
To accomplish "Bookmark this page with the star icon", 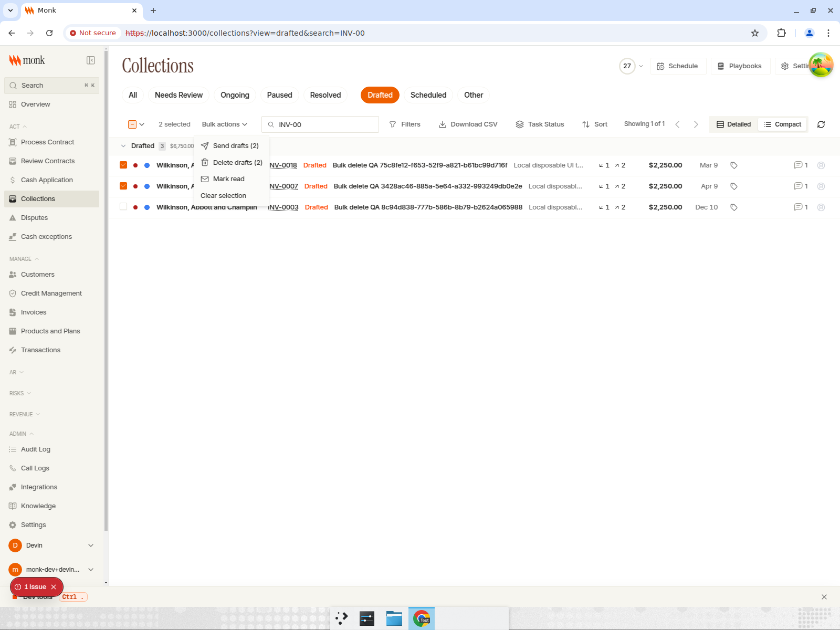I will point(755,33).
